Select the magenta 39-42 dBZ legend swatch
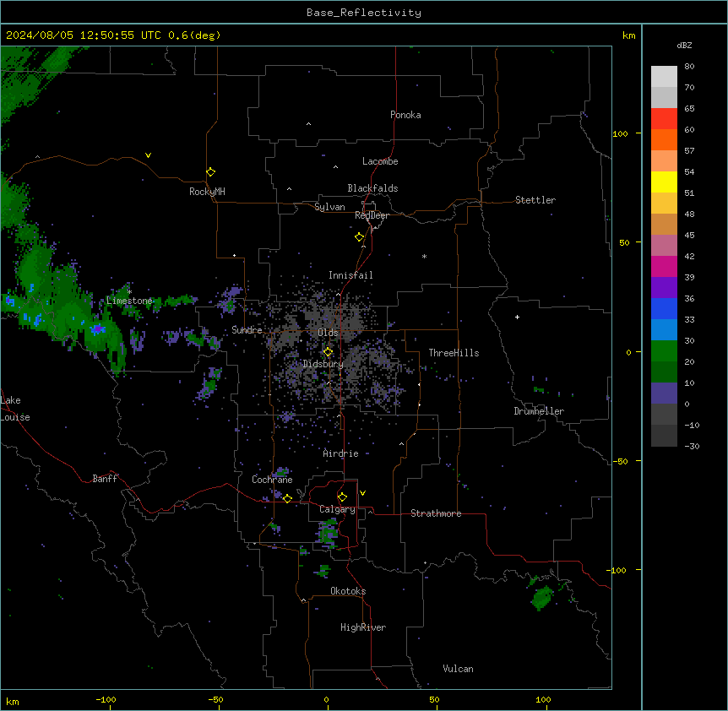The width and height of the screenshot is (728, 711). tap(664, 266)
